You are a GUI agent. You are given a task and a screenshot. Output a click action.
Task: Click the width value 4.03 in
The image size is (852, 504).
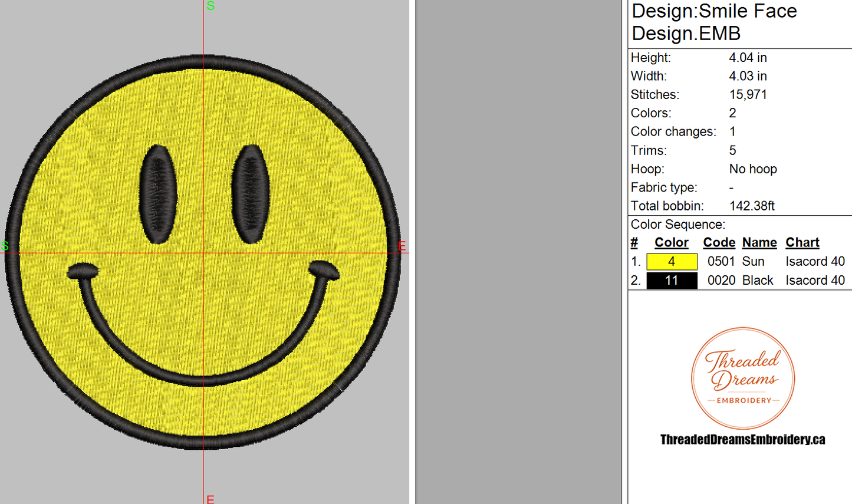coord(748,76)
